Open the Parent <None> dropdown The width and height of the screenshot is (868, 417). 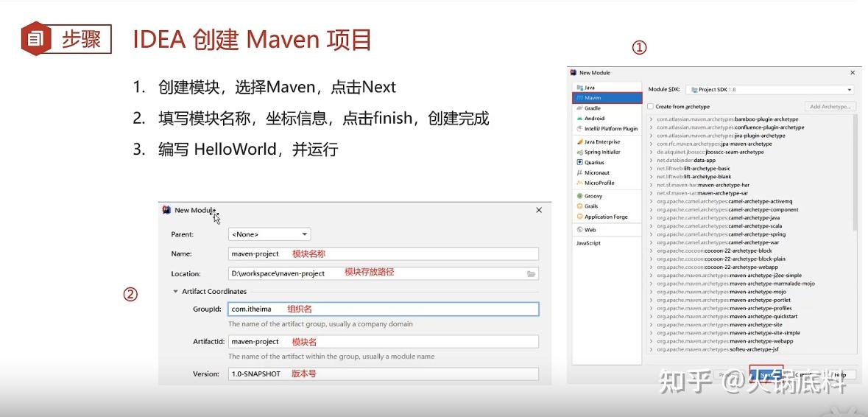(269, 234)
